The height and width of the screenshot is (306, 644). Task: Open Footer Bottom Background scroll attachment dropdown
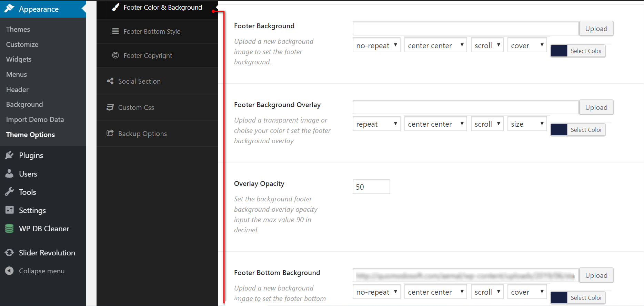487,292
